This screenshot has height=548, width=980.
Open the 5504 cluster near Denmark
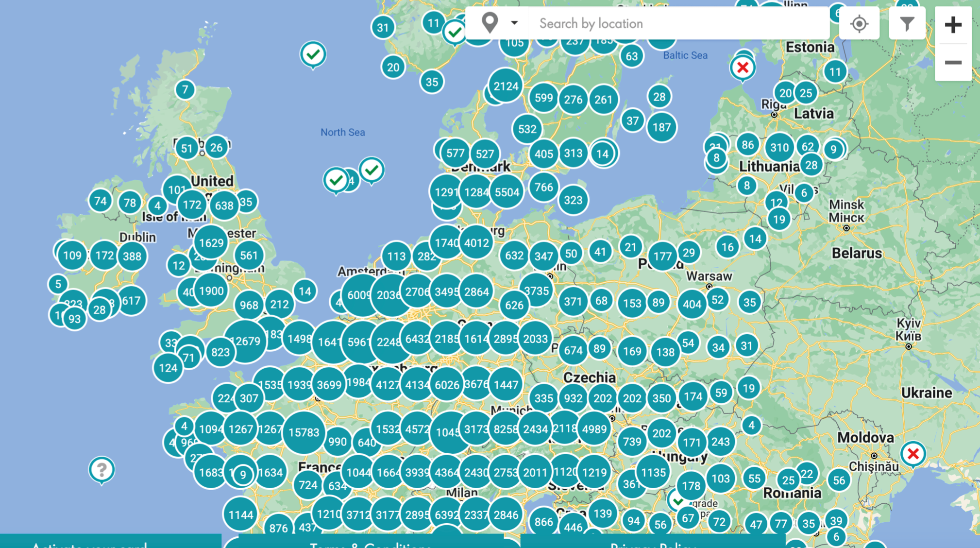[x=507, y=192]
